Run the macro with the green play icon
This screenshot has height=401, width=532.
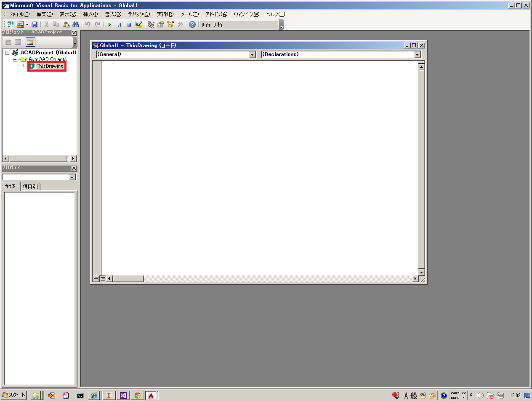click(109, 24)
